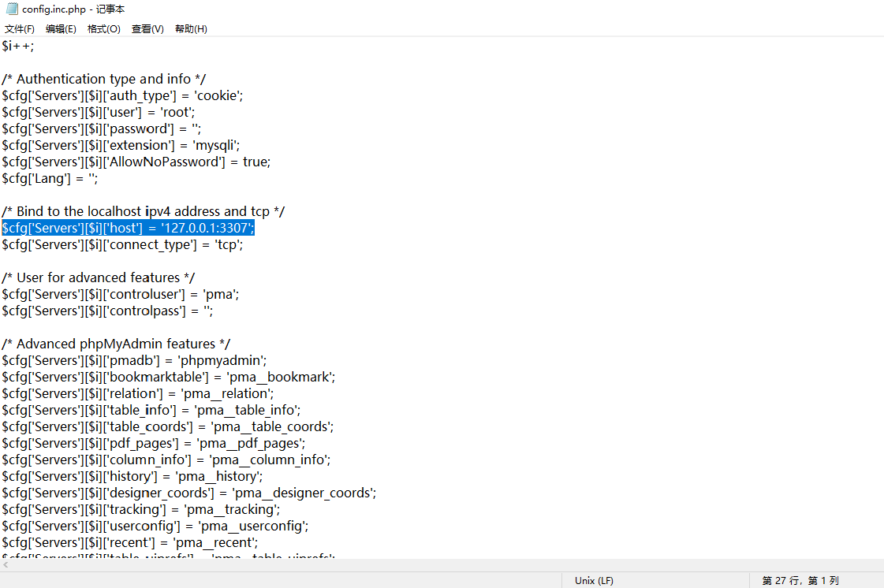Viewport: 884px width, 588px height.
Task: Click the Bind to localhost ipv4 comment
Action: pos(144,211)
